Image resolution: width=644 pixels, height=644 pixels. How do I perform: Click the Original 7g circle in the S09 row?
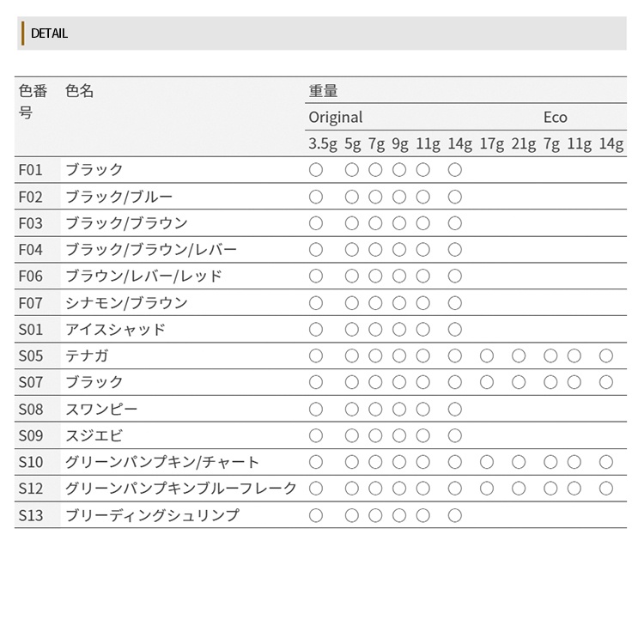[x=375, y=435]
